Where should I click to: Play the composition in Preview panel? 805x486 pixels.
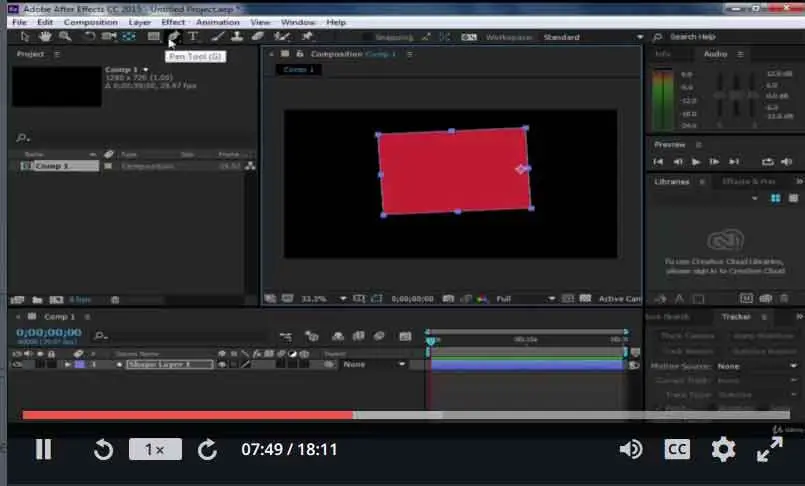696,162
